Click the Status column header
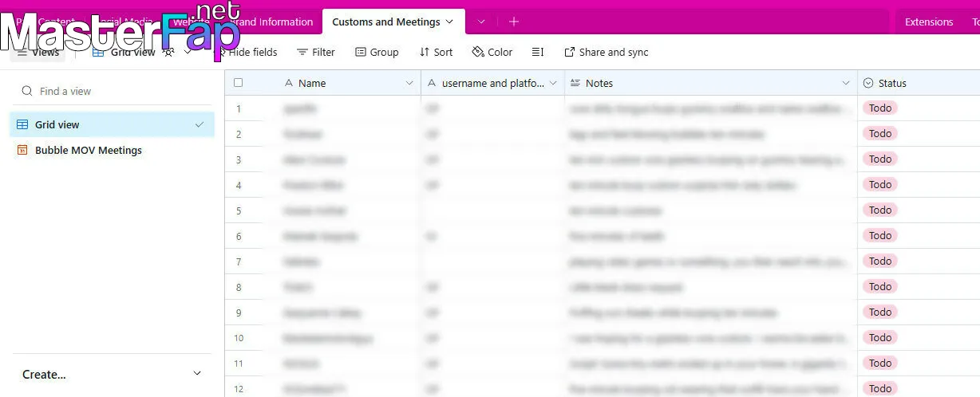Viewport: 980px width, 397px height. (919, 83)
